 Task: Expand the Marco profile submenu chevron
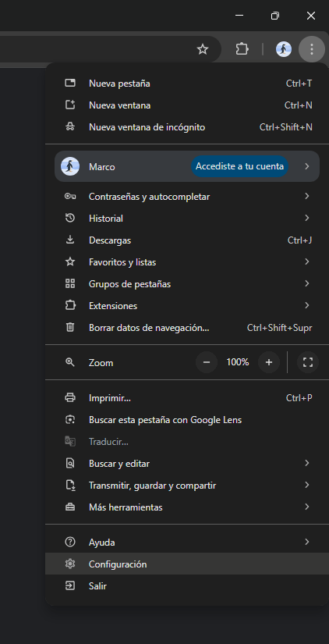coord(306,166)
